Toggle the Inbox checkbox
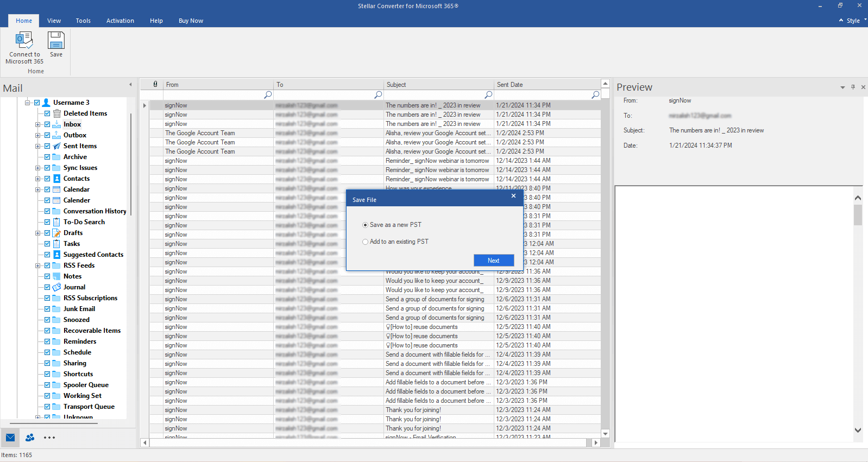Image resolution: width=868 pixels, height=462 pixels. coord(47,124)
